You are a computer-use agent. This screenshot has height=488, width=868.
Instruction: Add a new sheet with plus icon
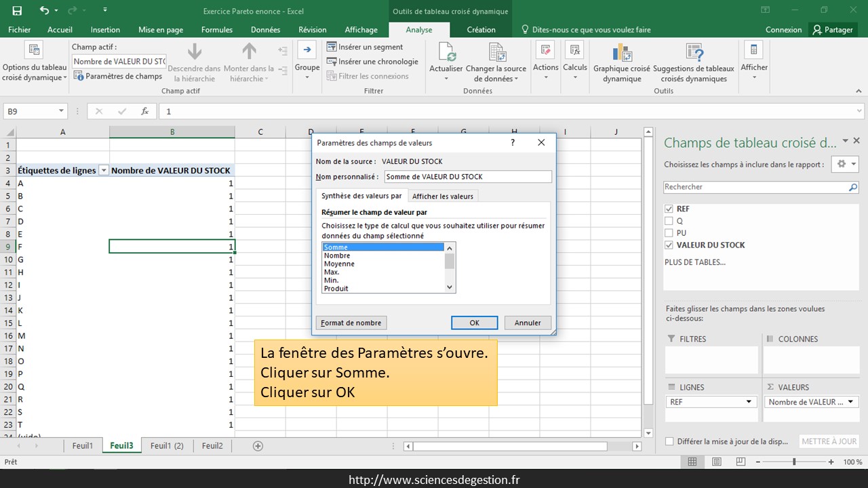tap(258, 446)
